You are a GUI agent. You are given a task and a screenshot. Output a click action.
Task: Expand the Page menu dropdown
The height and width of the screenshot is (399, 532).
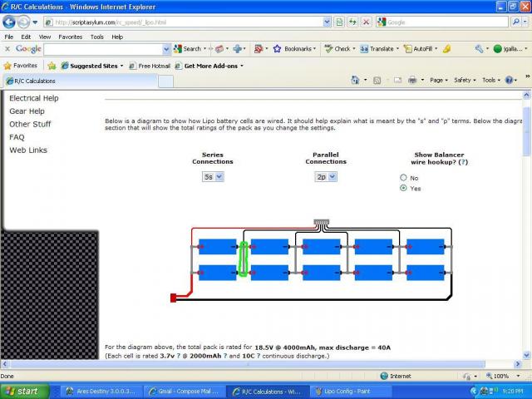pos(438,81)
